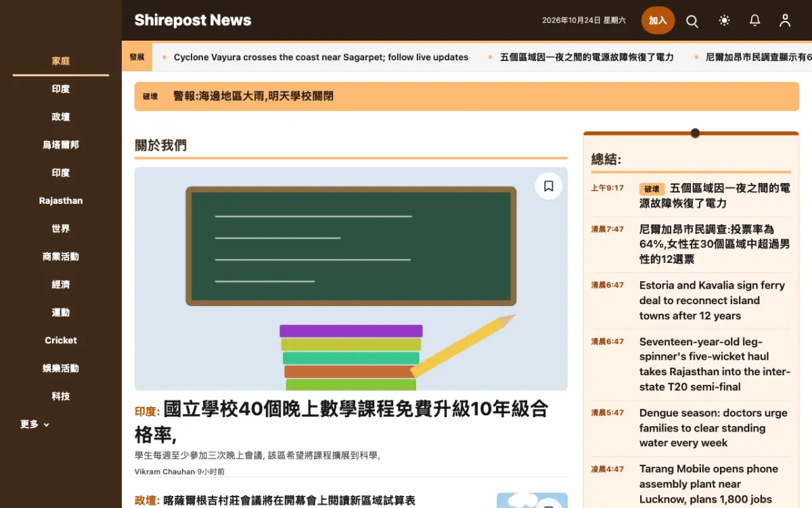Open 娛樂活動 sidebar section
The height and width of the screenshot is (508, 812).
[61, 368]
